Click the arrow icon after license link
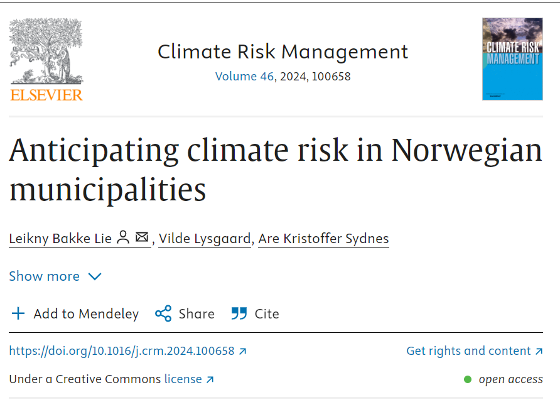This screenshot has width=560, height=407. tap(210, 379)
